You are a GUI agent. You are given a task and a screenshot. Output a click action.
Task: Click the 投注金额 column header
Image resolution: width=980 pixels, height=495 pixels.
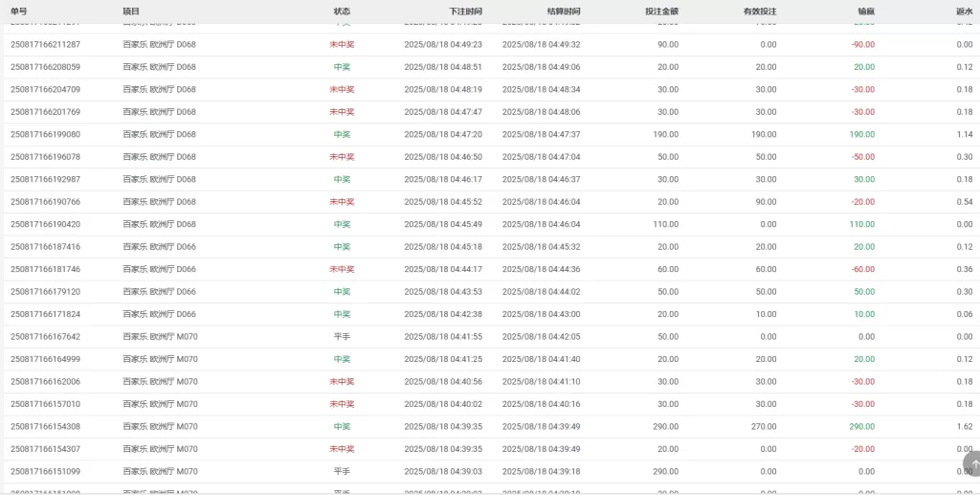coord(662,11)
